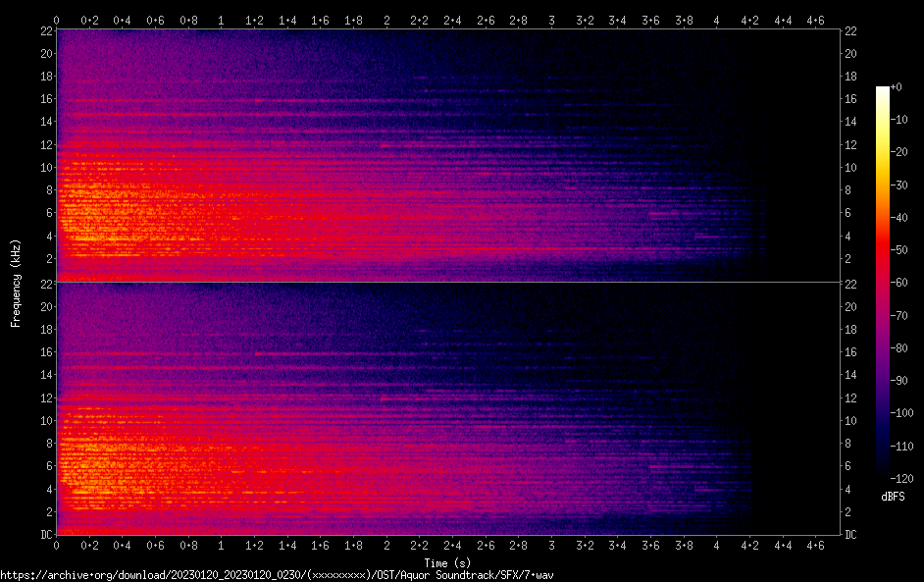Click the 3 second tick on bottom time axis
The height and width of the screenshot is (582, 924).
pos(552,545)
